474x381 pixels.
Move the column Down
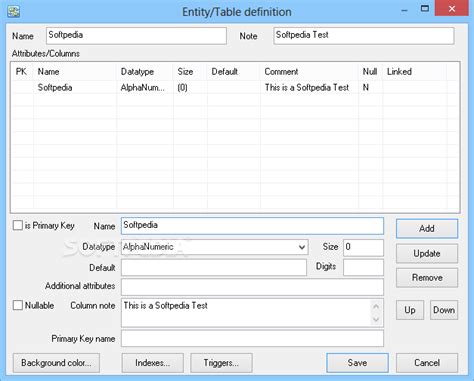click(x=444, y=310)
